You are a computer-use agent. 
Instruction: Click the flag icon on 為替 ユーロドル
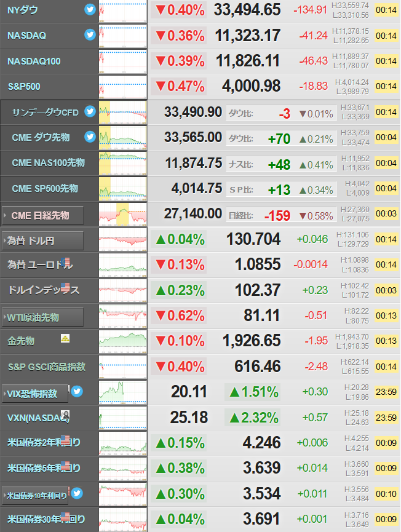click(x=66, y=262)
